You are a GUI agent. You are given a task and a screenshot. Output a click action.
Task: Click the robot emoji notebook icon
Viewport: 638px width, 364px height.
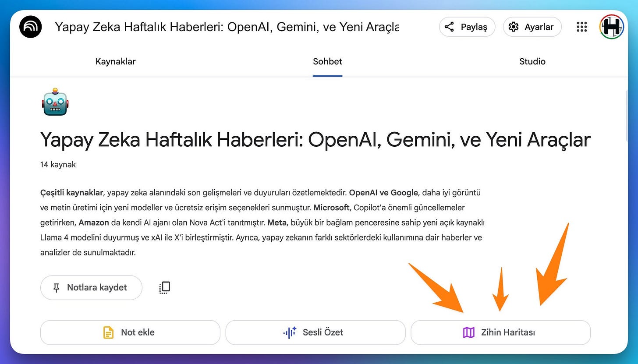click(x=55, y=102)
